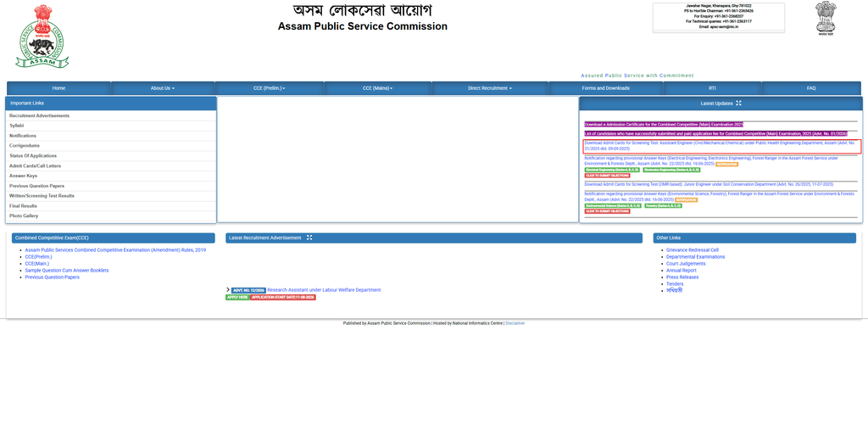Viewport: 868px width, 431px height.
Task: Open the Corrigendums link
Action: [25, 146]
